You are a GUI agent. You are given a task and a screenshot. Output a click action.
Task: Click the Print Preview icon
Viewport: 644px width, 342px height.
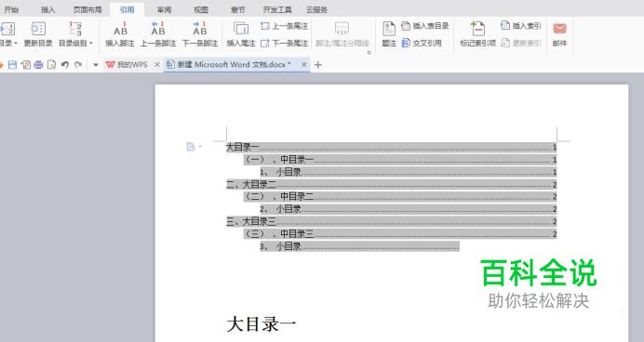coord(52,64)
